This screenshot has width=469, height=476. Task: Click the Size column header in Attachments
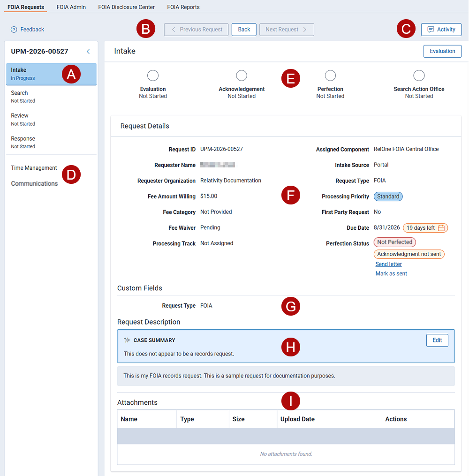pyautogui.click(x=253, y=419)
